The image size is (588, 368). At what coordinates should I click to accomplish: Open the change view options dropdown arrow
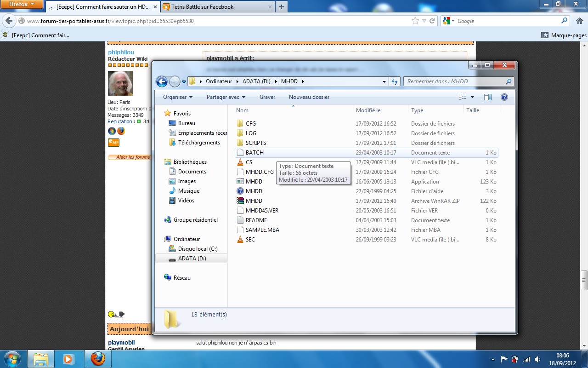coord(472,97)
